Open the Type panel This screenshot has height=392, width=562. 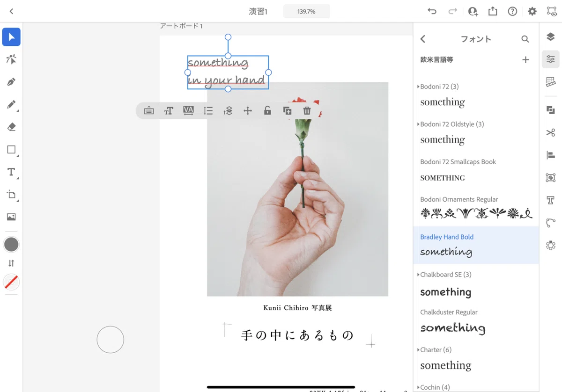(x=551, y=200)
